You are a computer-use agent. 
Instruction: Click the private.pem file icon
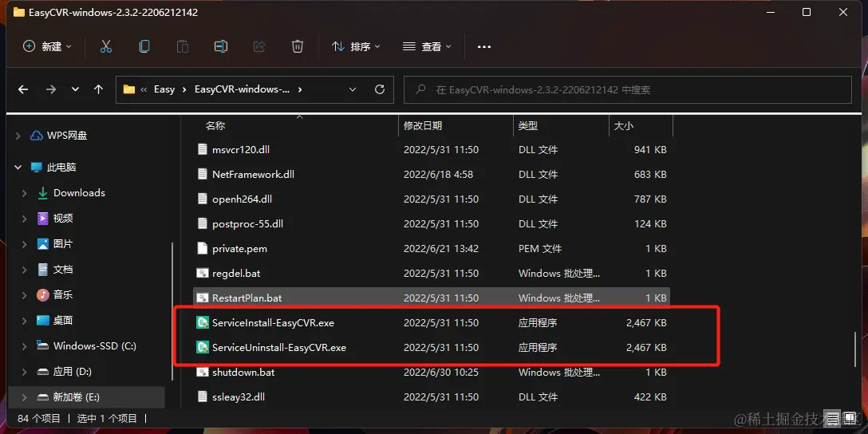(x=202, y=249)
